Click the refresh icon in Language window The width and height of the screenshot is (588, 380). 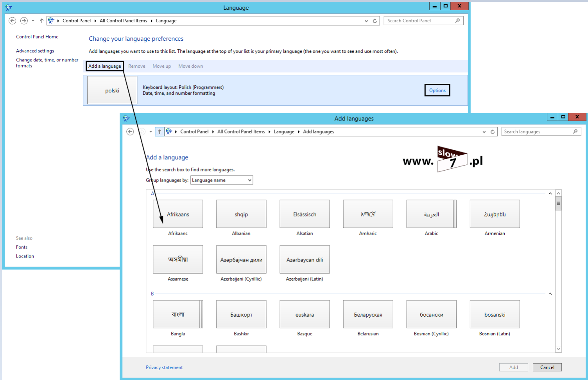point(375,21)
